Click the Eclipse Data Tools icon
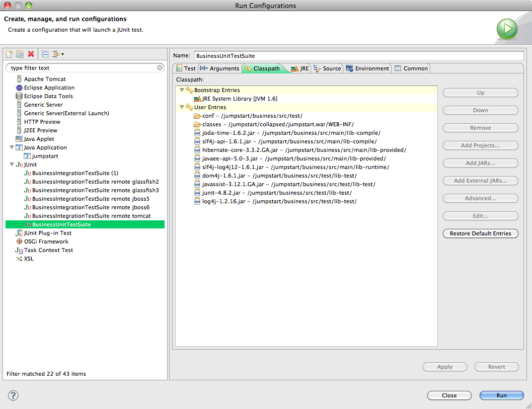Viewport: 532px width, 409px height. pos(19,96)
